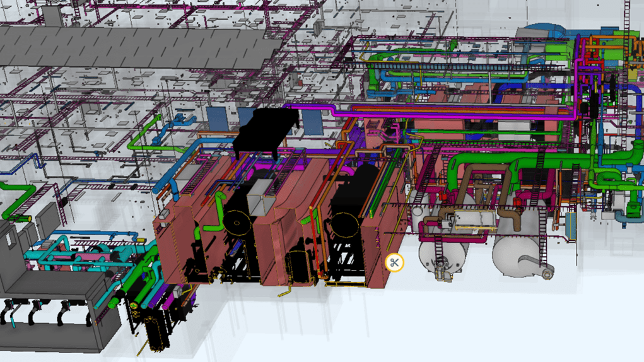The image size is (644, 362).
Task: Click the black circular opening on right salmon unit
Action: pyautogui.click(x=344, y=225)
